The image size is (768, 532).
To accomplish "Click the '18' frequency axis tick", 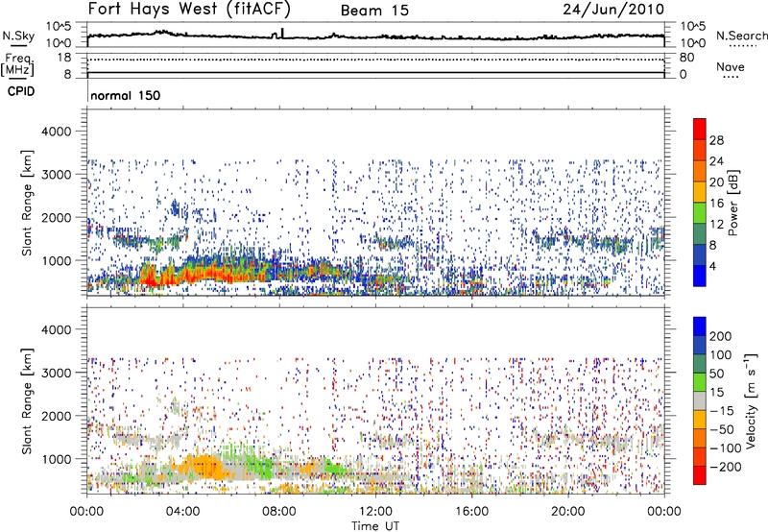I will pyautogui.click(x=64, y=58).
